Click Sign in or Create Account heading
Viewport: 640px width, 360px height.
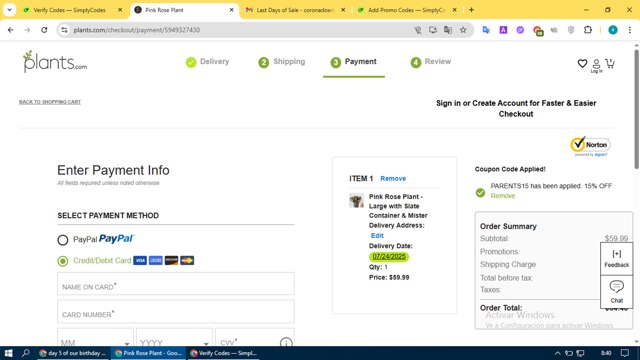click(x=516, y=109)
